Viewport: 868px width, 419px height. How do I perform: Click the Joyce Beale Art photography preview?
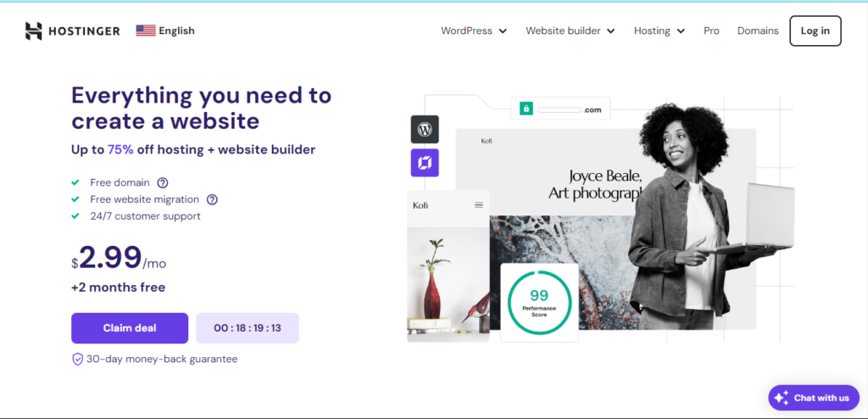[605, 229]
